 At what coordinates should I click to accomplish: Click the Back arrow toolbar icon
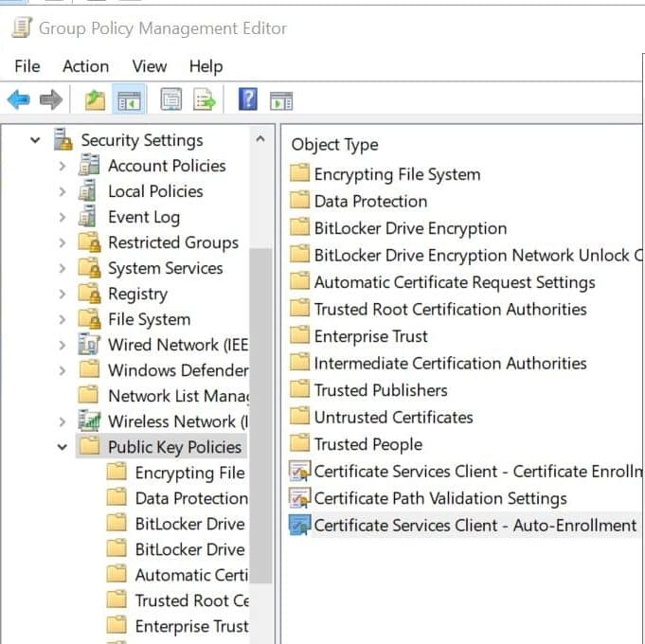[x=18, y=99]
